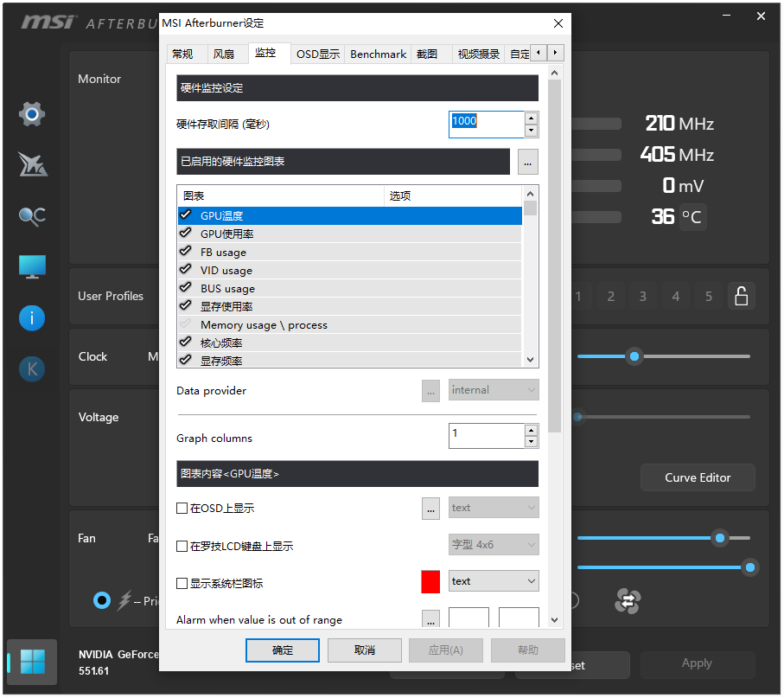
Task: Click the information "i" icon in sidebar
Action: [31, 318]
